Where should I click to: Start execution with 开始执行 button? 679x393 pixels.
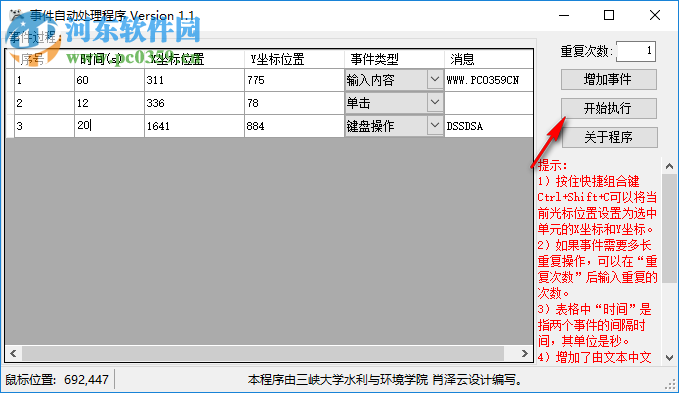click(x=608, y=108)
